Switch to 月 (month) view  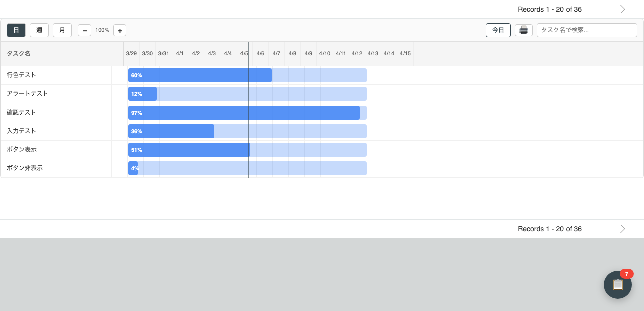(x=62, y=30)
